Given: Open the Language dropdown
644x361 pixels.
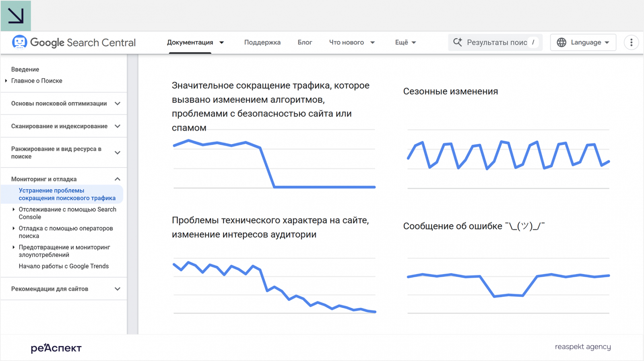Looking at the screenshot, I should (583, 42).
